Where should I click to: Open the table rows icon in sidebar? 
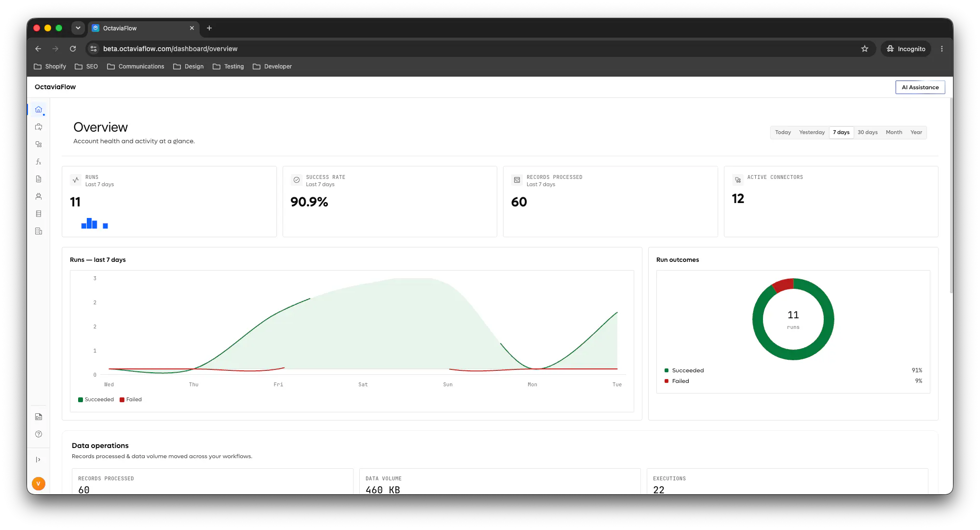point(39,214)
